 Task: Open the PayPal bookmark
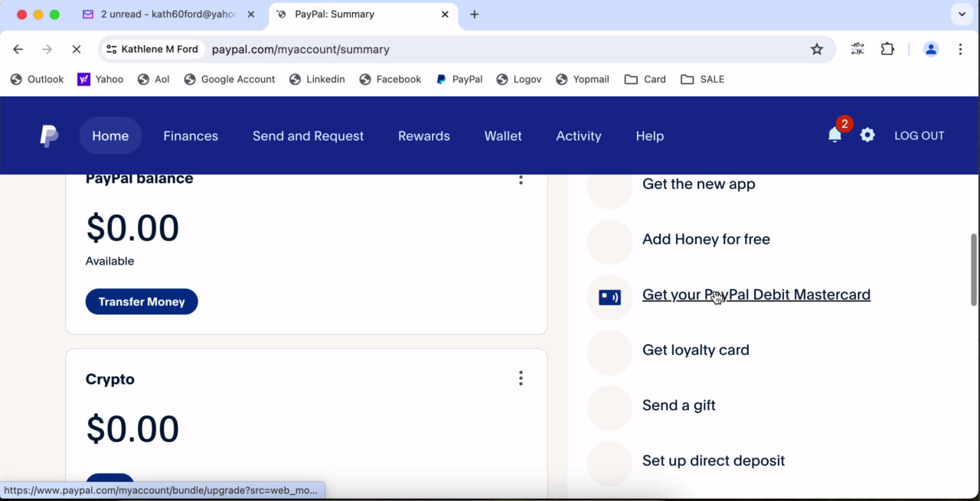tap(459, 80)
